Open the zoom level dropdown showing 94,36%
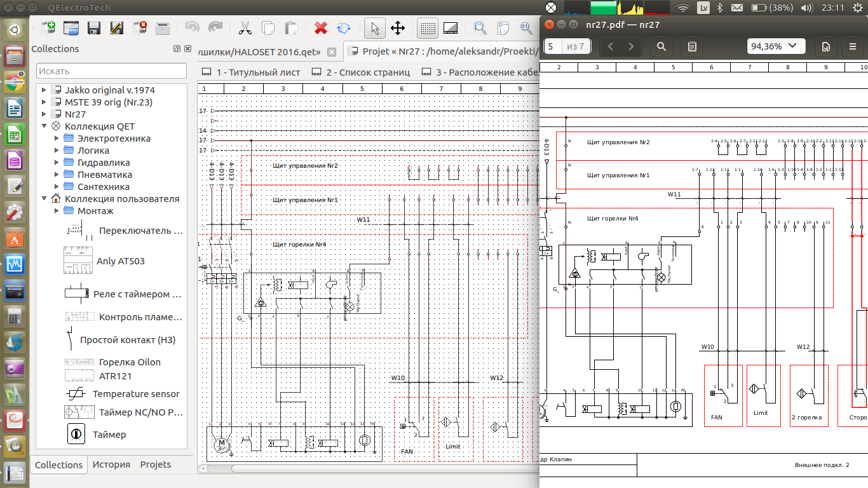Screen dimensions: 868x488 tap(776, 46)
